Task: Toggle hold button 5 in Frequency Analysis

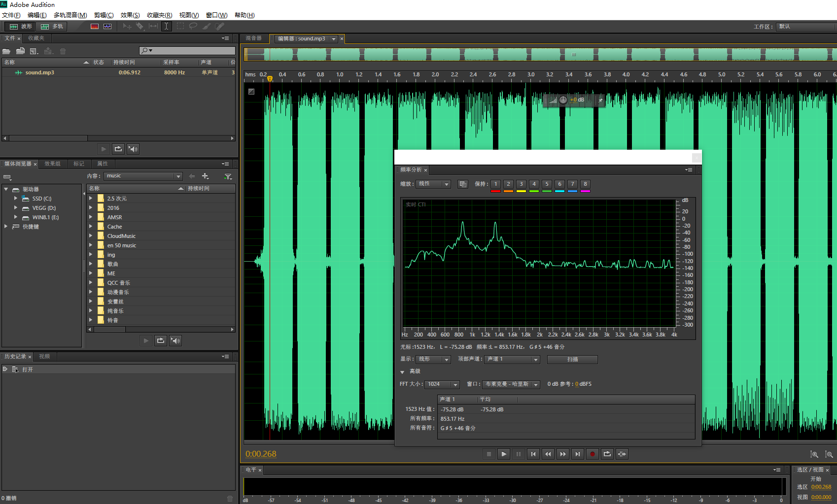Action: 547,184
